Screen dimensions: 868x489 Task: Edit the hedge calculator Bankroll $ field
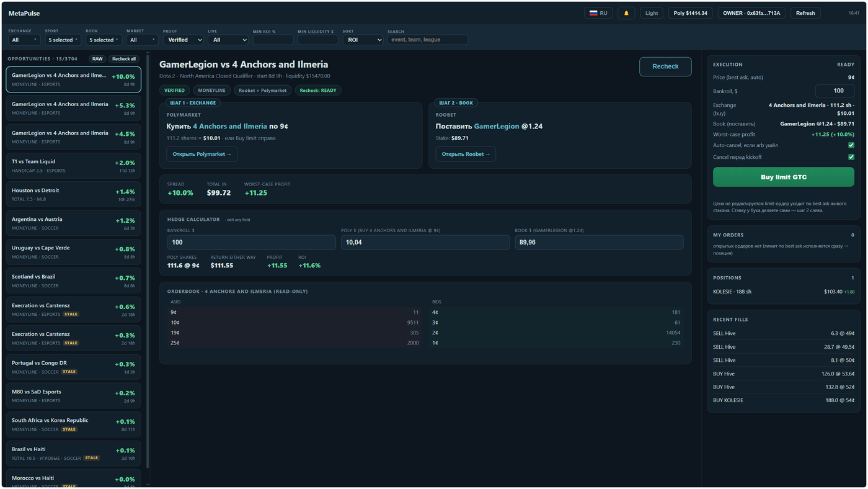click(251, 242)
